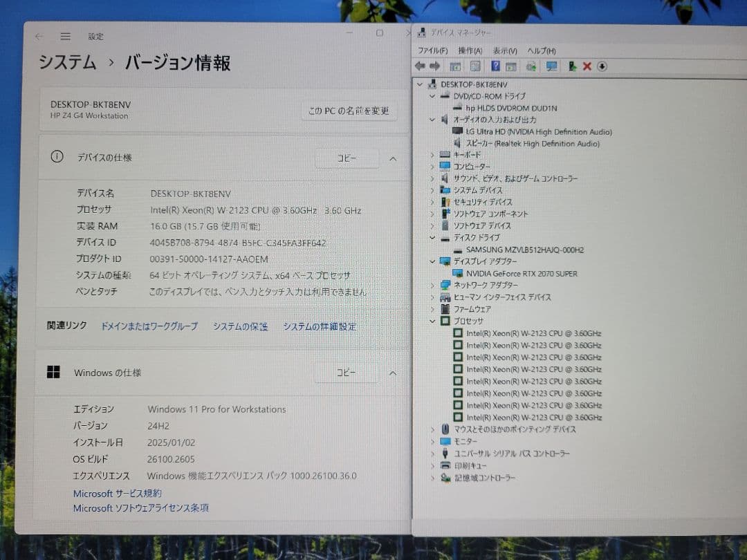Open the 表示(V) menu

tap(504, 50)
